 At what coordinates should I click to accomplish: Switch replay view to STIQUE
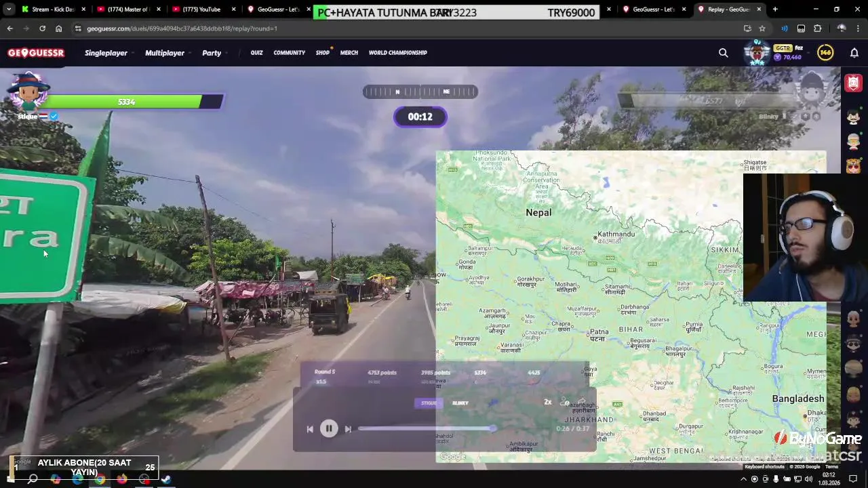click(x=429, y=403)
